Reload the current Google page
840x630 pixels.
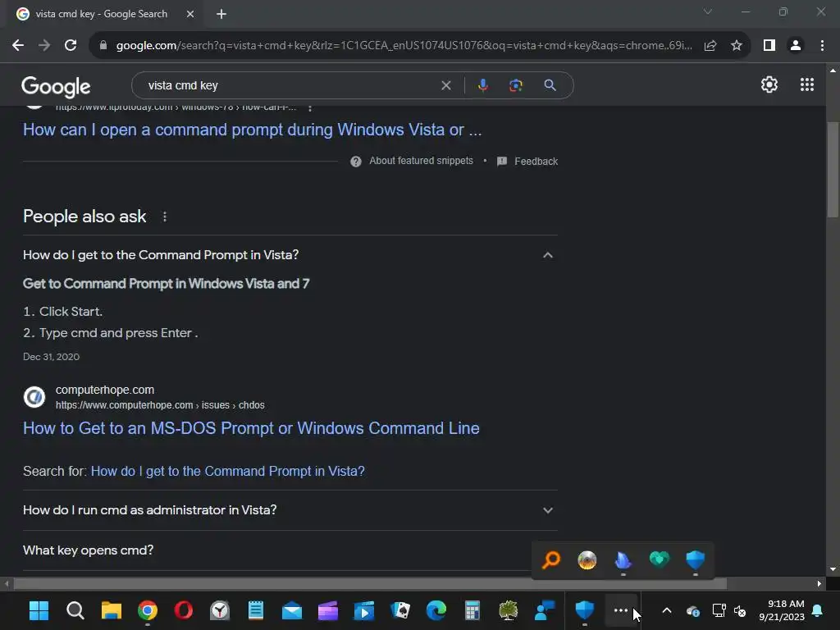(71, 46)
